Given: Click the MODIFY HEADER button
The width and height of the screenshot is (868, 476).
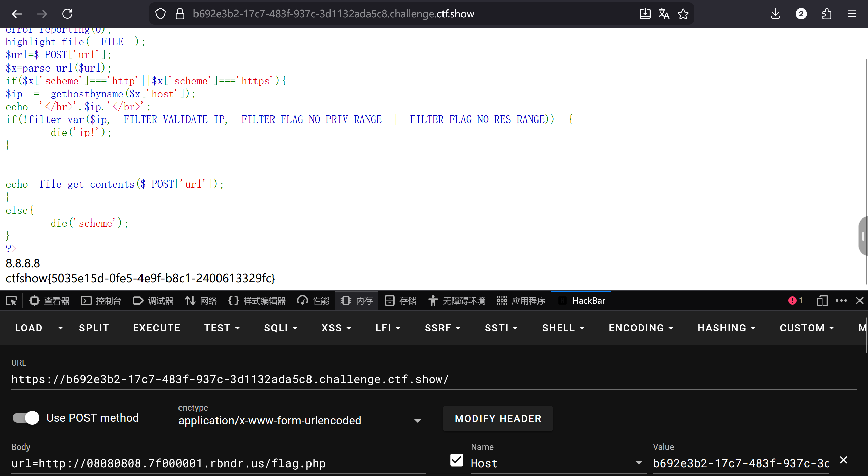Looking at the screenshot, I should [498, 419].
